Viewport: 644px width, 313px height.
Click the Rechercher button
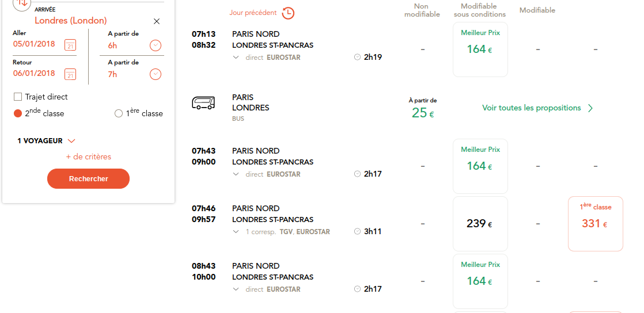(x=88, y=179)
